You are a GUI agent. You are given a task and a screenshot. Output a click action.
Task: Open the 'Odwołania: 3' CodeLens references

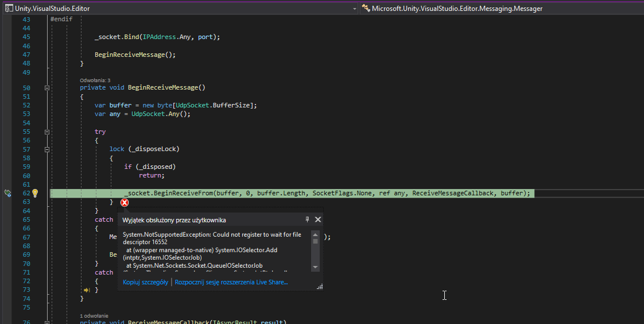[95, 80]
